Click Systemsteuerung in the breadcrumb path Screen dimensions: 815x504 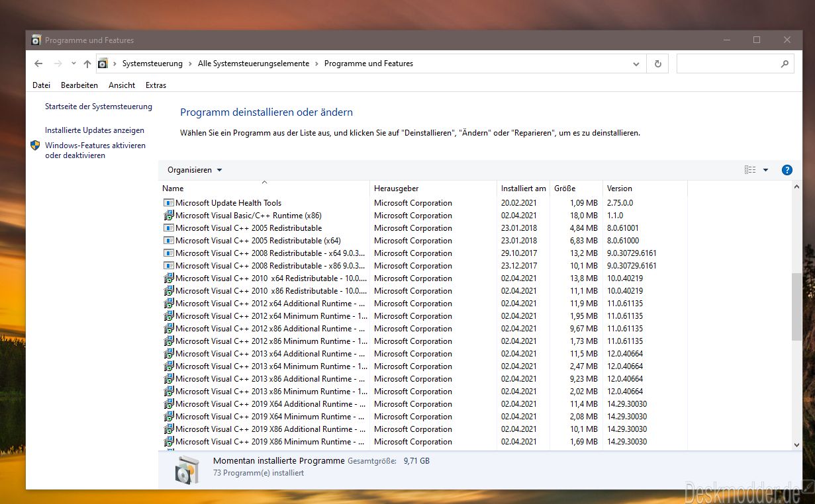click(152, 63)
